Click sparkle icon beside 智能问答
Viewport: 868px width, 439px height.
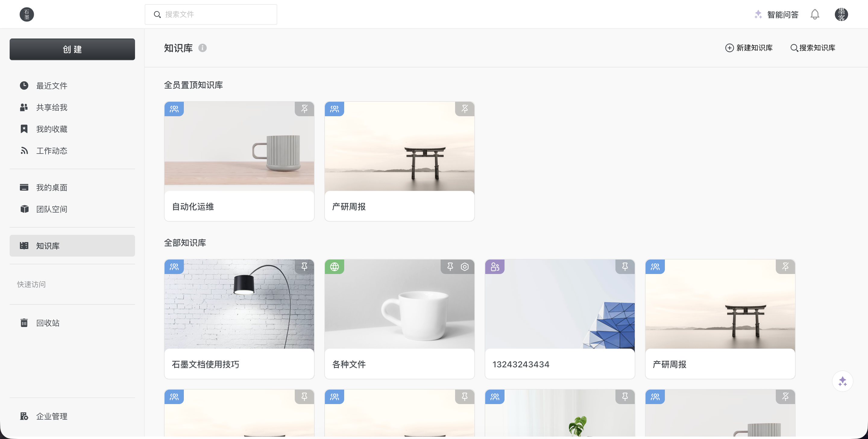[758, 14]
